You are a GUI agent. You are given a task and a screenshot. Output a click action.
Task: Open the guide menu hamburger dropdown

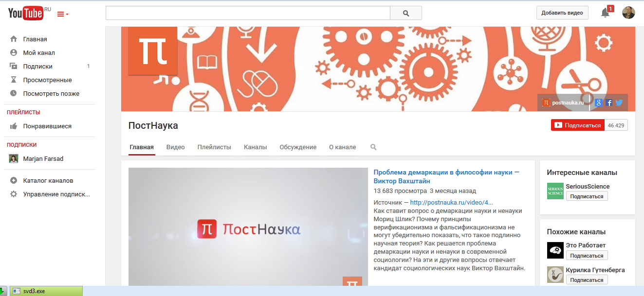point(63,14)
